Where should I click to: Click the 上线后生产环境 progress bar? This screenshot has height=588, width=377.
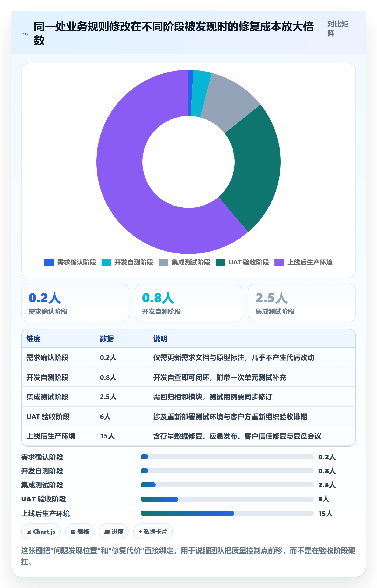227,513
